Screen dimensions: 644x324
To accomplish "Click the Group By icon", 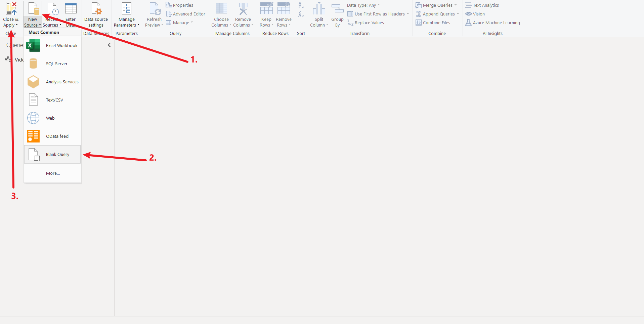I will click(x=337, y=9).
